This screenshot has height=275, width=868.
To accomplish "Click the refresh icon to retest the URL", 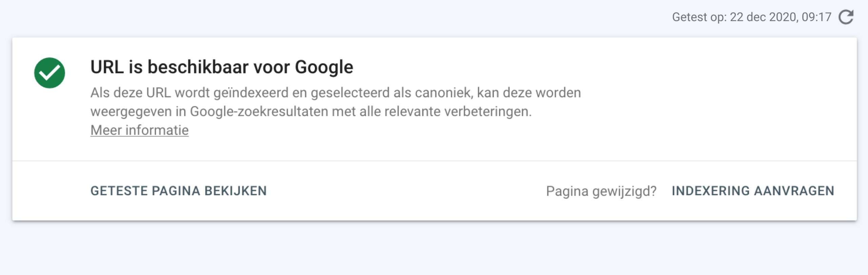I will coord(846,17).
